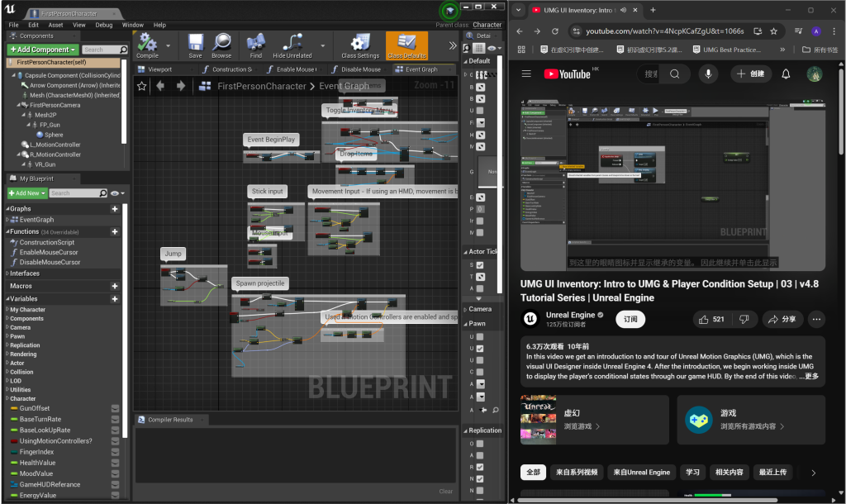Click the YouTube video player thumbnail

click(x=673, y=185)
